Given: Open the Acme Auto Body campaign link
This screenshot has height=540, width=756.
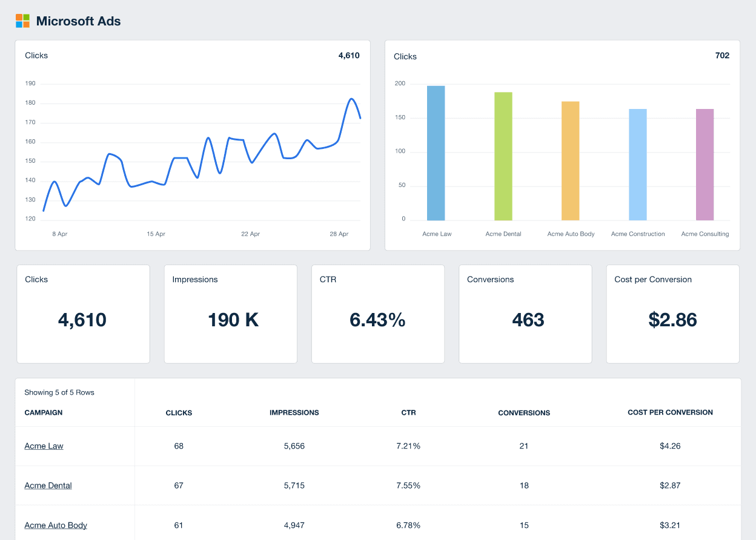Looking at the screenshot, I should pos(56,525).
